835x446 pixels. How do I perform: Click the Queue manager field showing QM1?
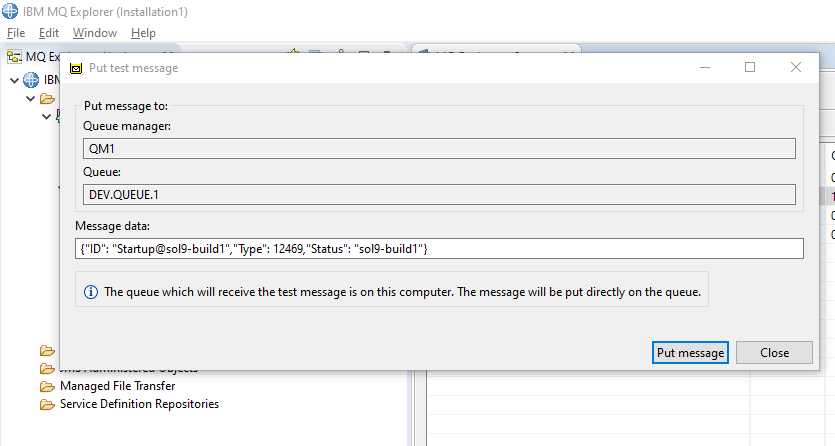pos(439,148)
